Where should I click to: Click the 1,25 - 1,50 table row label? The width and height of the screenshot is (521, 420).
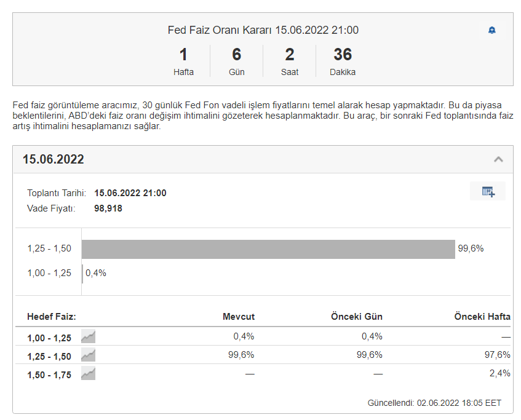point(49,357)
